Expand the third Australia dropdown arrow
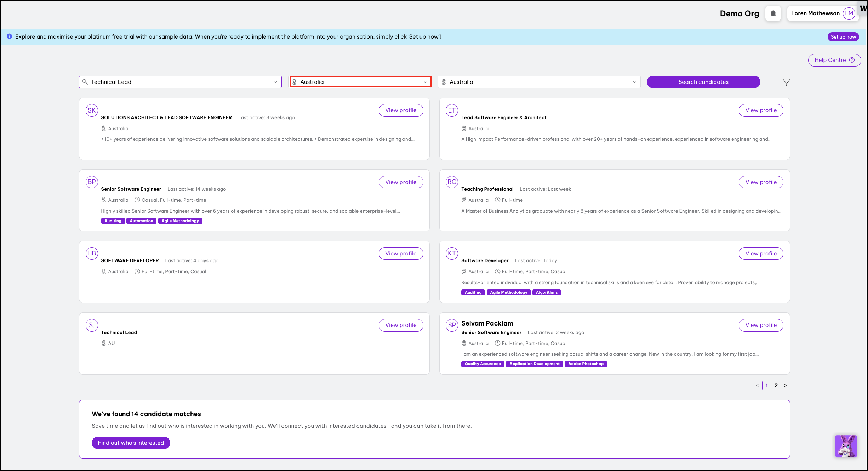868x471 pixels. pos(634,82)
